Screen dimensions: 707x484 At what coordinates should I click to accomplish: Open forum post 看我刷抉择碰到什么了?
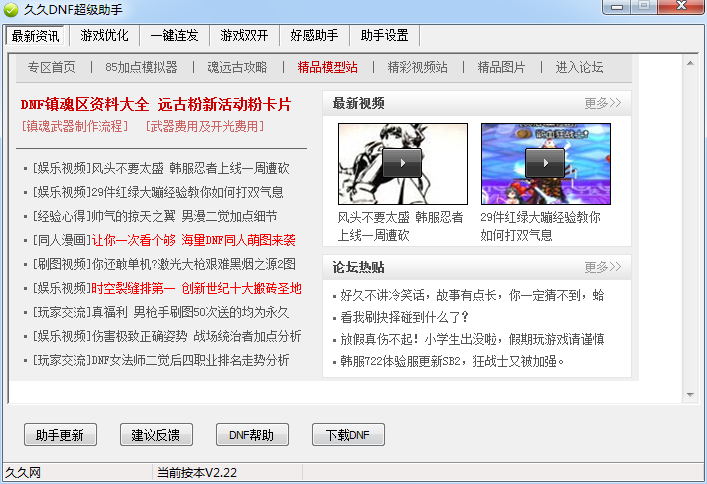click(404, 317)
